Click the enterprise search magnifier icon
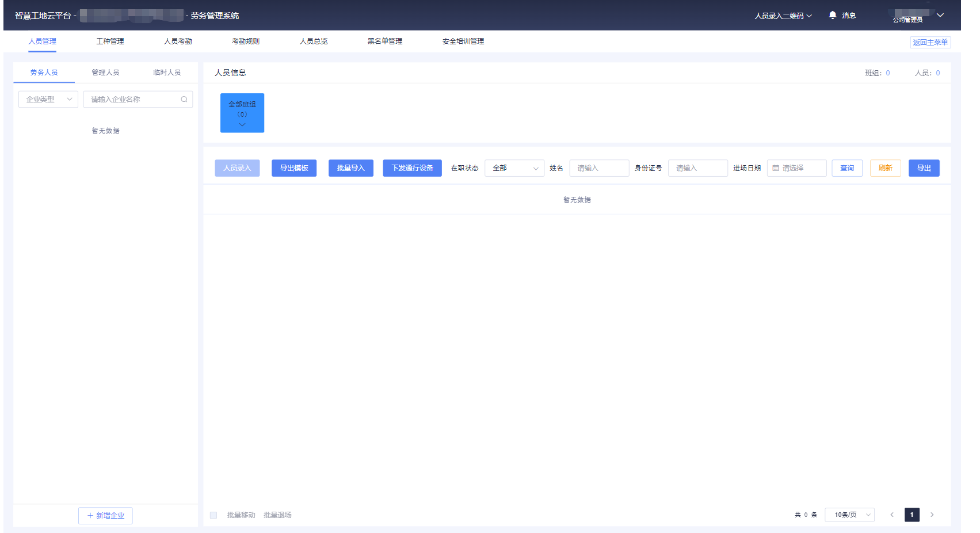Image resolution: width=980 pixels, height=533 pixels. coord(184,99)
